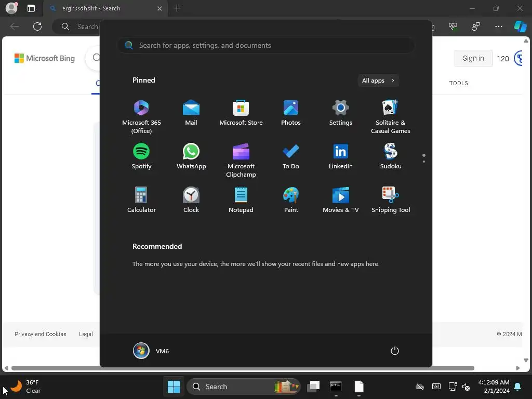Viewport: 532px width, 399px height.
Task: Launch the Mail app
Action: click(x=191, y=112)
